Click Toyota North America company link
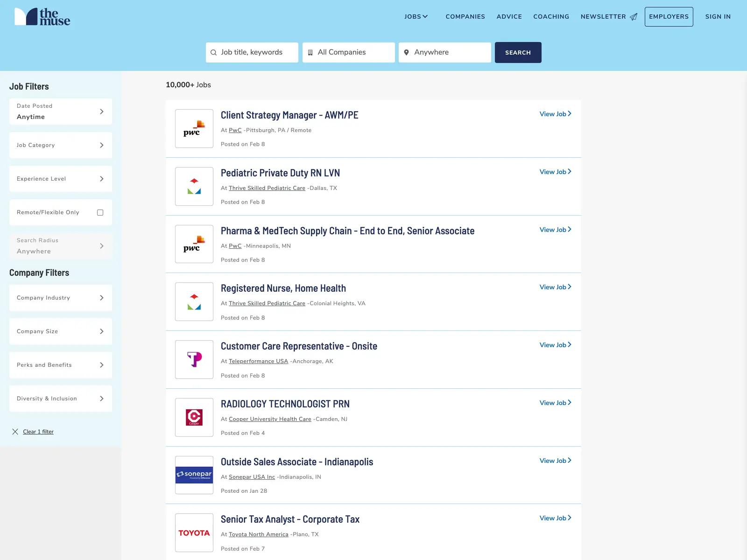Viewport: 747px width, 560px height. point(259,534)
